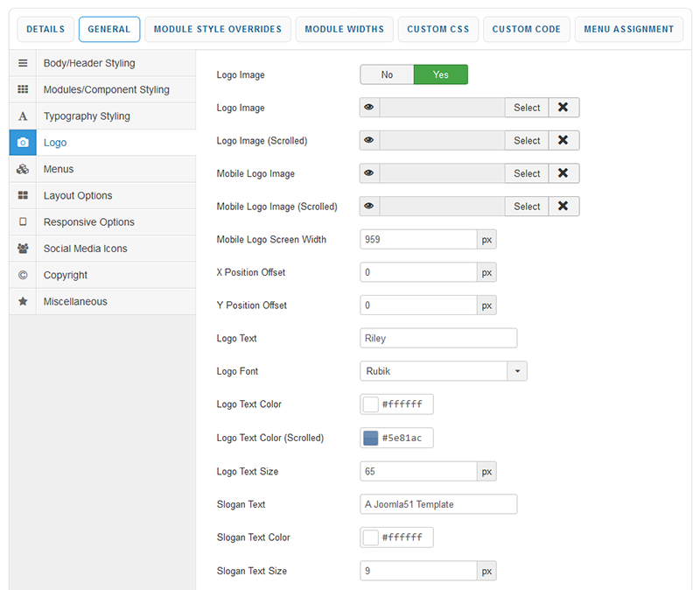
Task: Click the Copyright symbol icon
Action: tap(23, 275)
